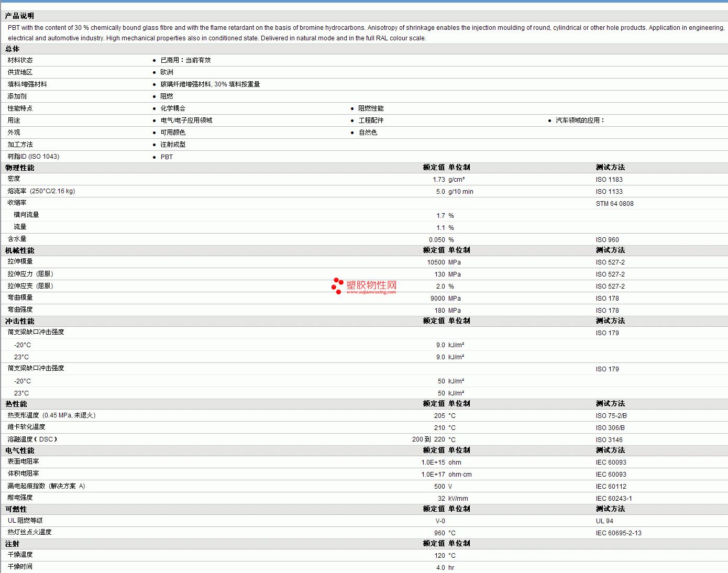
Task: Click the 汽车领域的应用 usage entry
Action: point(580,120)
